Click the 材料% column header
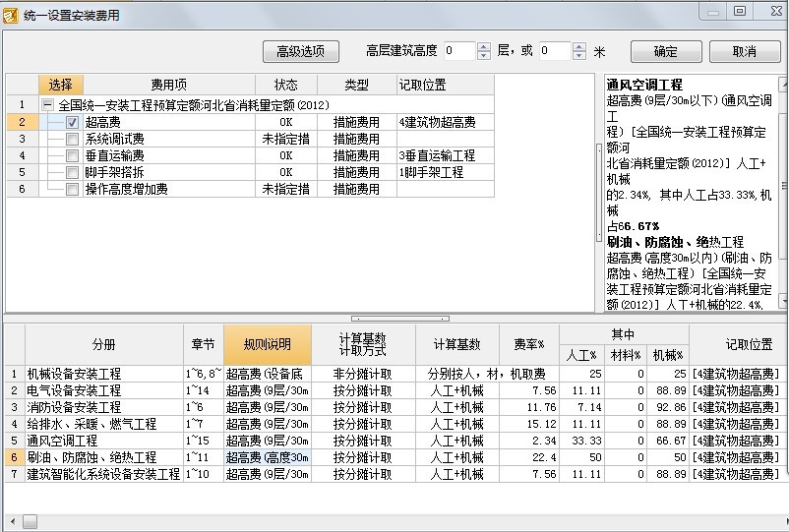Viewport: 789px width, 532px height. [x=626, y=355]
